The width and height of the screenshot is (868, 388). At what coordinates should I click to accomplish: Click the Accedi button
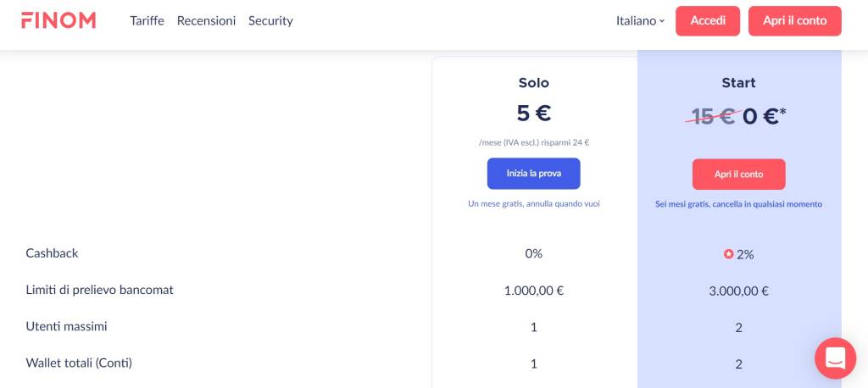coord(708,21)
